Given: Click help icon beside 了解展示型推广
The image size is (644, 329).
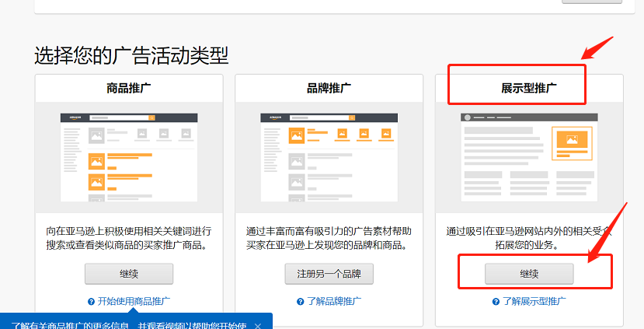Looking at the screenshot, I should click(x=496, y=302).
